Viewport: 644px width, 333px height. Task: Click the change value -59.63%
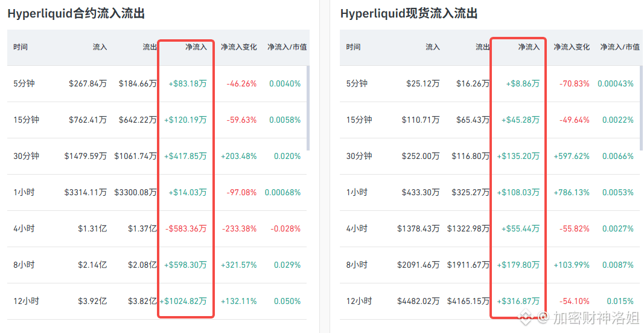click(x=241, y=120)
